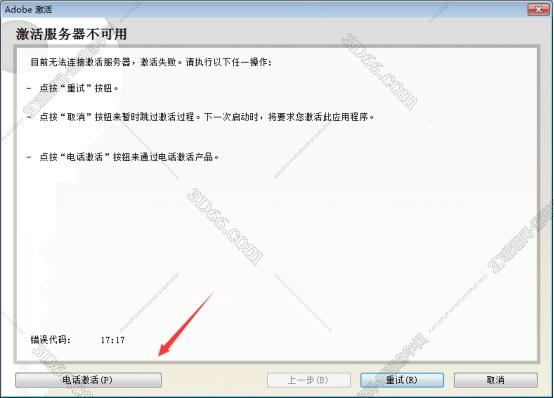Click the line 点按“重试”按钮

pyautogui.click(x=78, y=88)
